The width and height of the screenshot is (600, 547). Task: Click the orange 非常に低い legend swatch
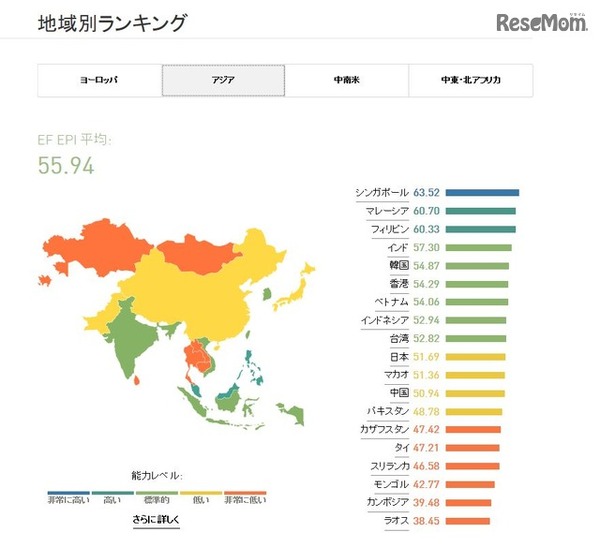pyautogui.click(x=245, y=493)
